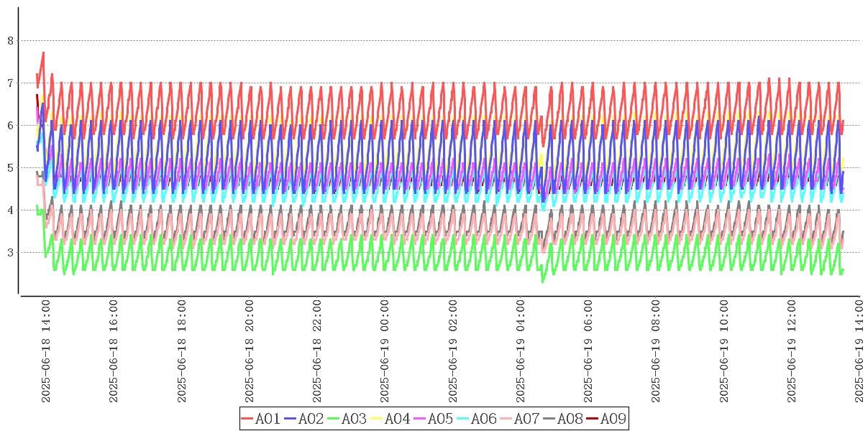Click the 2025-06-19 10:00 x-axis label
Viewport: 868px width, 431px height.
click(x=725, y=351)
